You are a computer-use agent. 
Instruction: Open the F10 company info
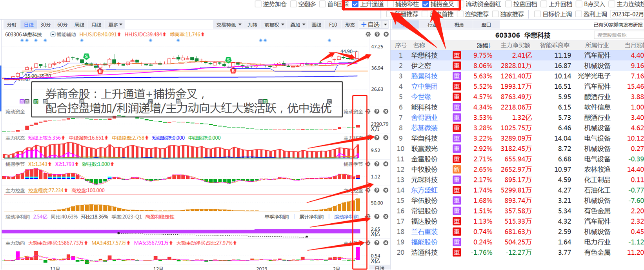pyautogui.click(x=333, y=25)
